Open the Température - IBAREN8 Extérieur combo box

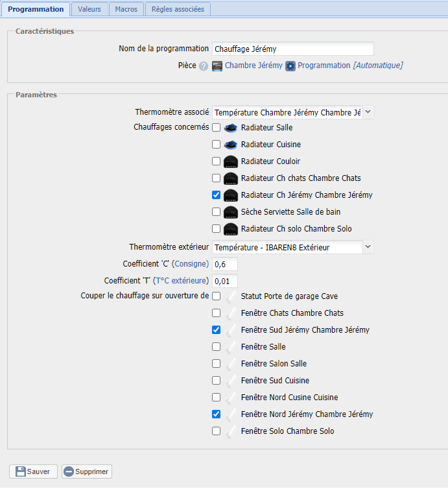click(x=293, y=247)
